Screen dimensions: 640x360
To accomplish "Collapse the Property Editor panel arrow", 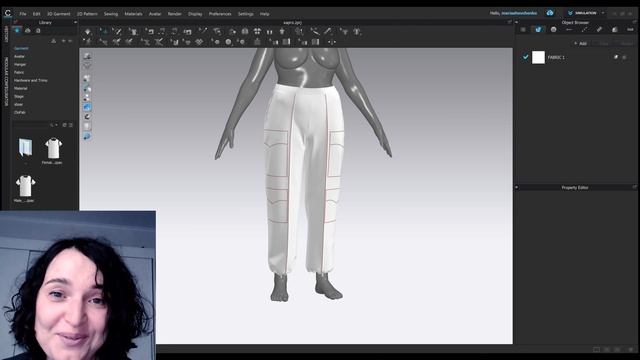I will click(517, 187).
